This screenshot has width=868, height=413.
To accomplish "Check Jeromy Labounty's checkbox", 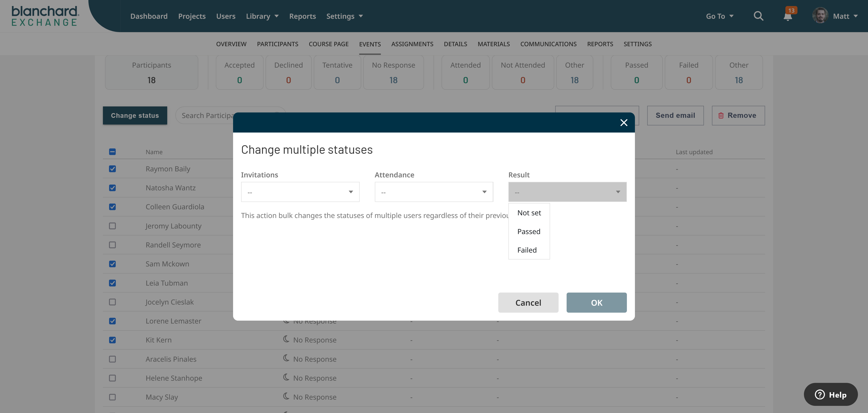I will tap(113, 226).
